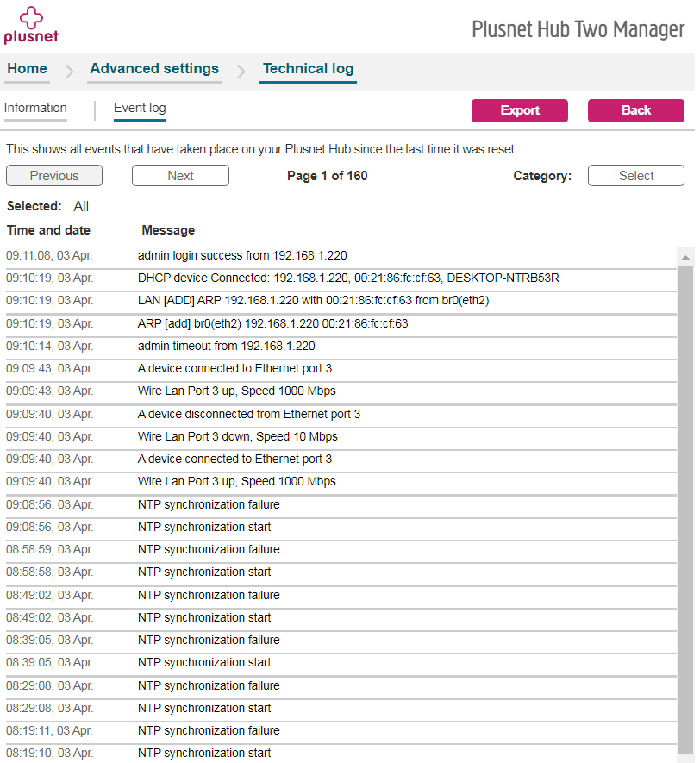Screen dimensions: 700x763
Task: Select the Technical log breadcrumb
Action: [308, 69]
